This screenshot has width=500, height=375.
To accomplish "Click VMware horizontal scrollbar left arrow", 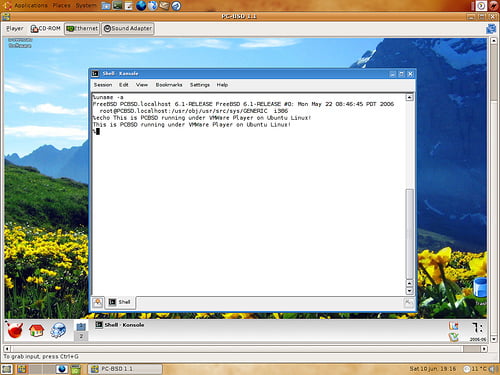I will [x=7, y=349].
